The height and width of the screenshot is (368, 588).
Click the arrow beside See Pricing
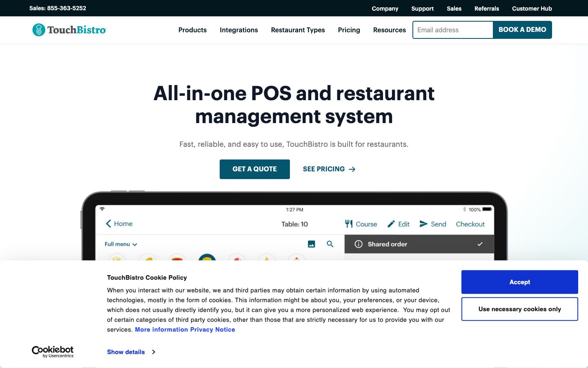[352, 169]
